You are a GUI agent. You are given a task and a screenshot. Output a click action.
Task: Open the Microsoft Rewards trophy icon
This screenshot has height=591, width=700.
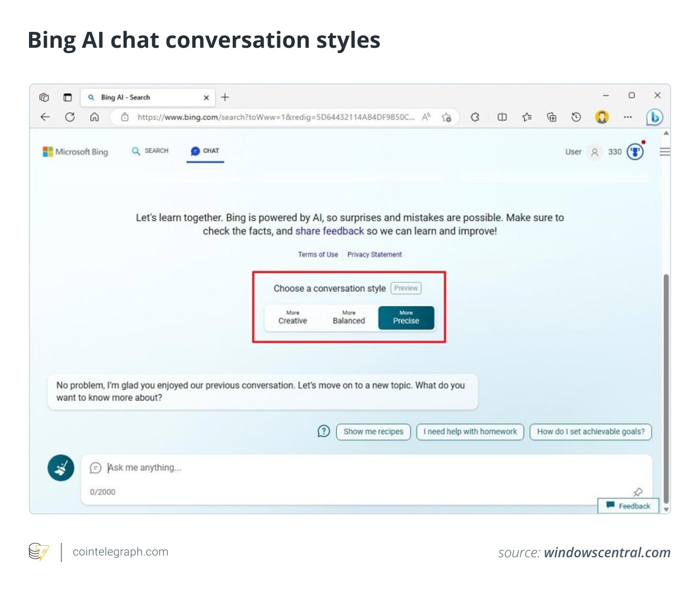coord(635,152)
